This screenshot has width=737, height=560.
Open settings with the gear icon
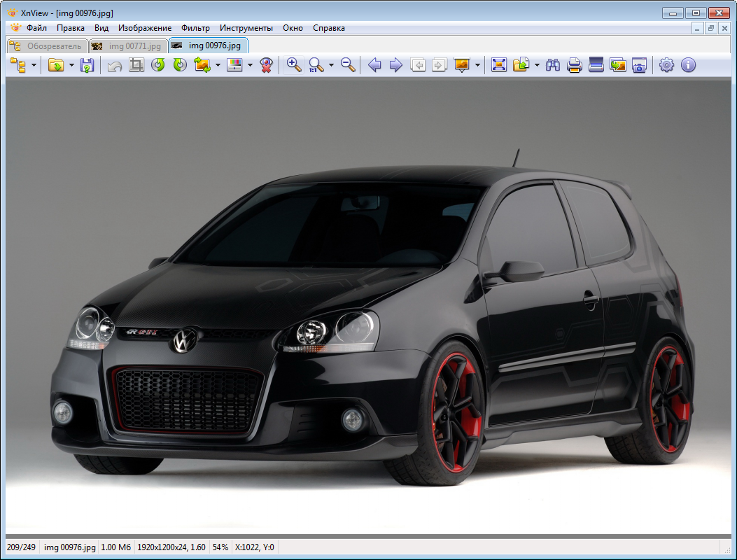(667, 65)
